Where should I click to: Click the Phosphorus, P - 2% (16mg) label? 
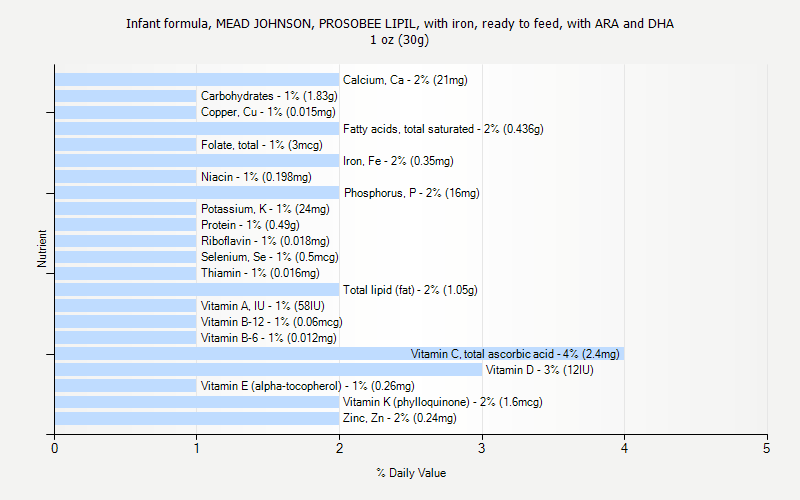click(412, 193)
